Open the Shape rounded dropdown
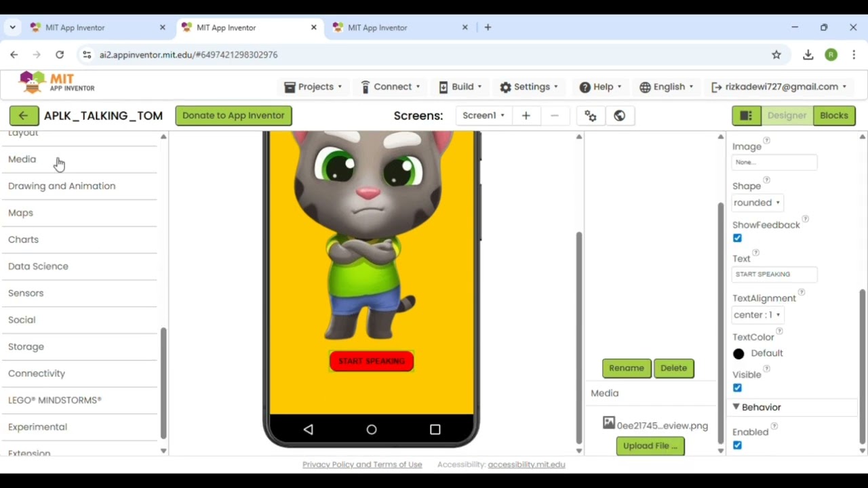 757,203
